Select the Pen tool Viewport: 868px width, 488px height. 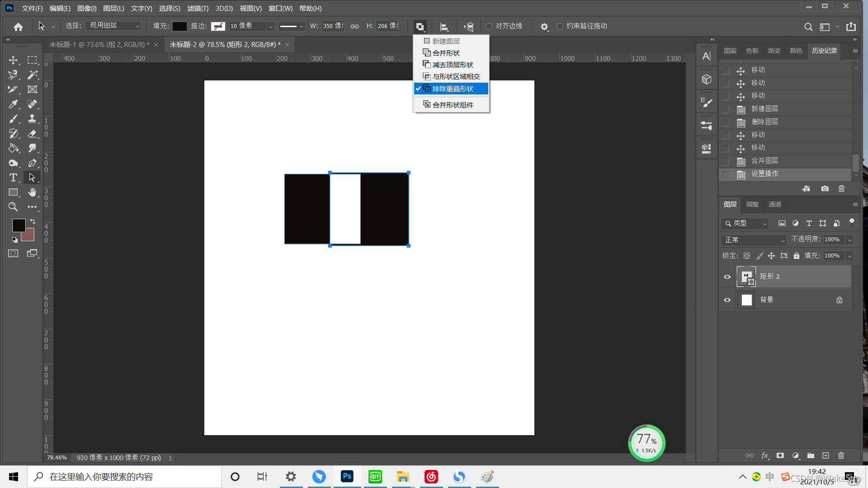32,163
